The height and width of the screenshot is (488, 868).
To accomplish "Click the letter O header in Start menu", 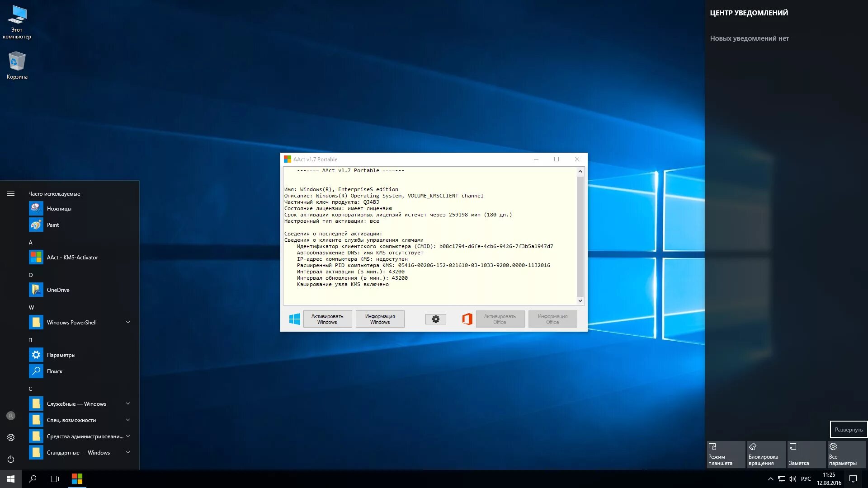I will point(31,275).
